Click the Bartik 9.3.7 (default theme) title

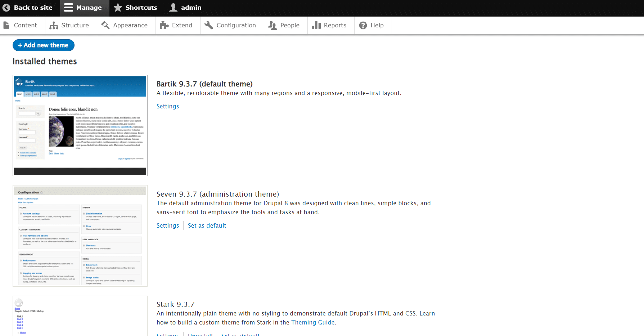click(204, 84)
